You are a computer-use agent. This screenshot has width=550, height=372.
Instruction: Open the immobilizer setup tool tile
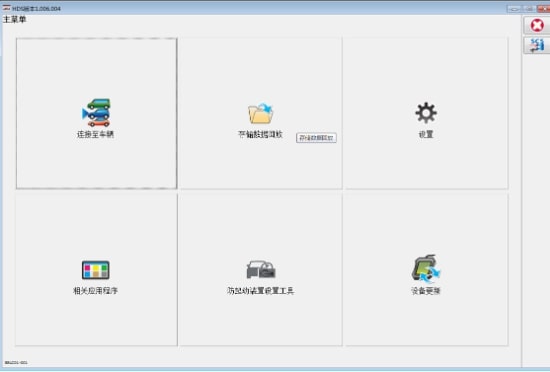261,269
